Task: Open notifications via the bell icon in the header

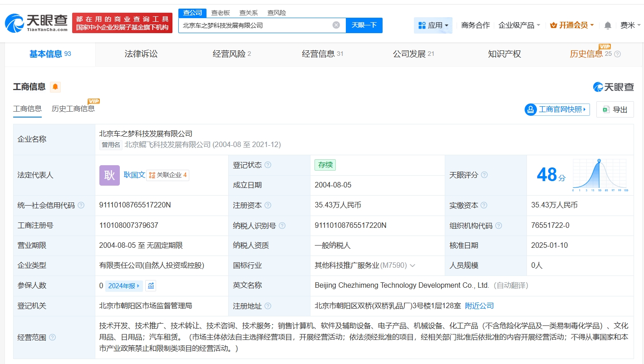Action: point(608,25)
